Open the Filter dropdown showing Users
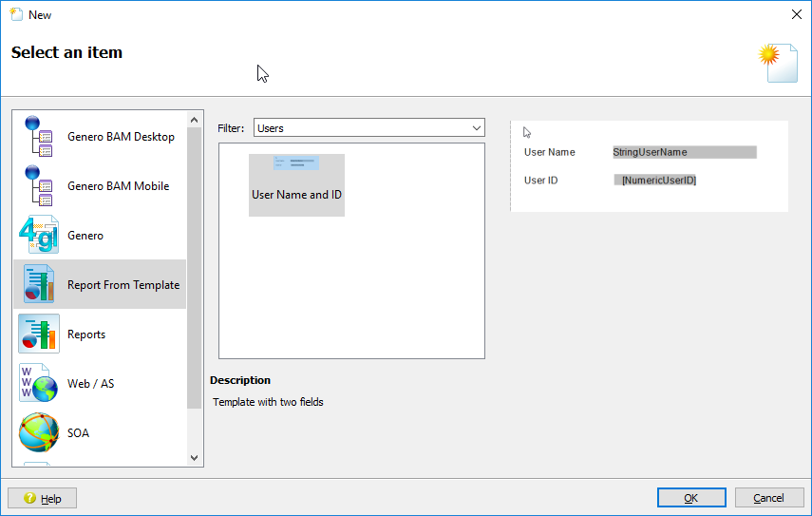The height and width of the screenshot is (516, 812). point(368,128)
